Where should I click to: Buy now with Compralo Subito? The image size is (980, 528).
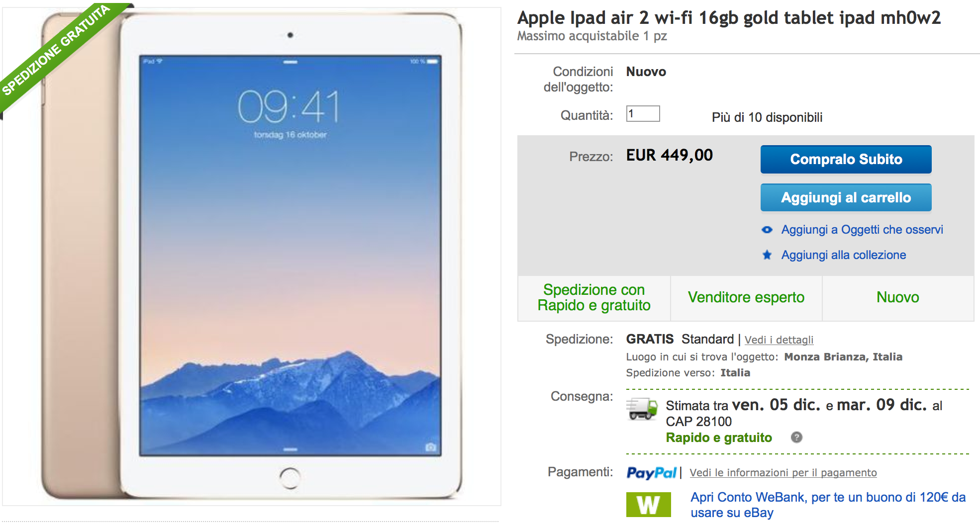[x=846, y=159]
